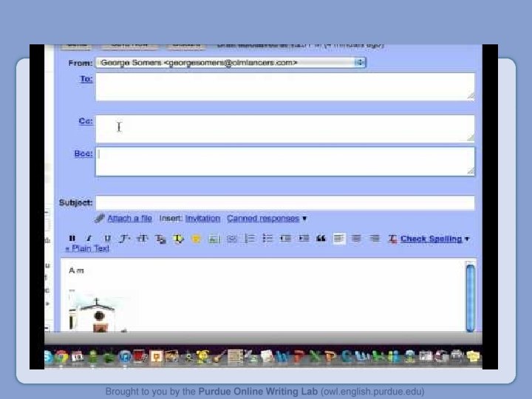Image resolution: width=532 pixels, height=399 pixels.
Task: Insert an emoticon from the smiley icon
Action: pos(196,239)
